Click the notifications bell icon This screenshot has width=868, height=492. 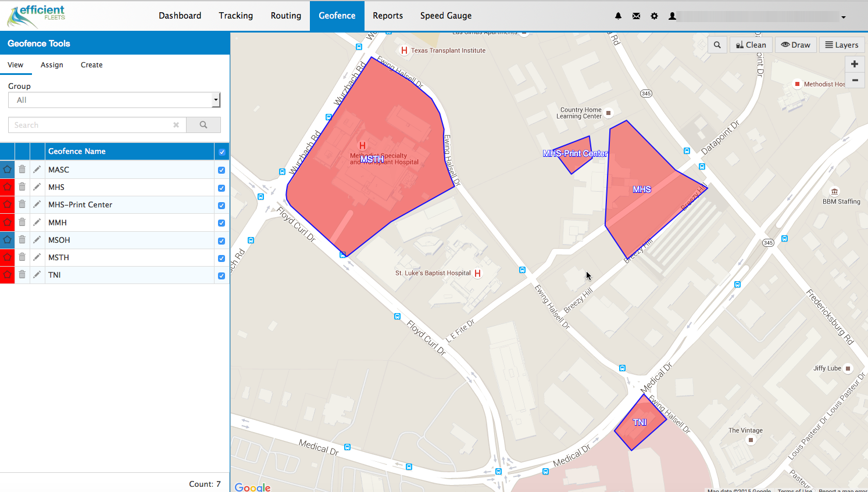click(618, 16)
